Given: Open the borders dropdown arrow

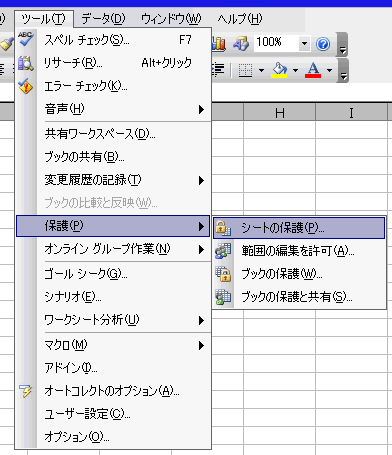Looking at the screenshot, I should (x=261, y=70).
